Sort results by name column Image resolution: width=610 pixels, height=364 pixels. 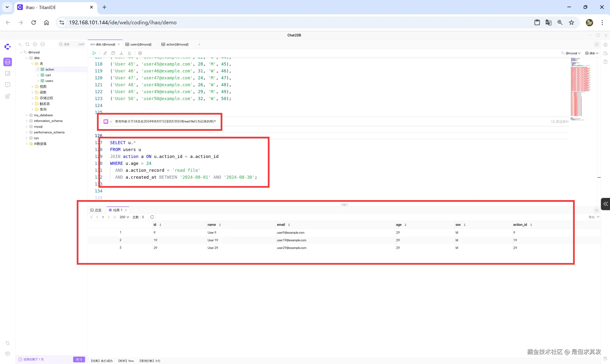(x=220, y=225)
